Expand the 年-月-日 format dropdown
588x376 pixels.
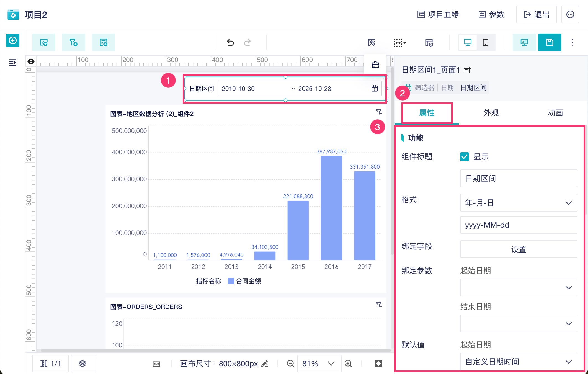[x=518, y=203]
